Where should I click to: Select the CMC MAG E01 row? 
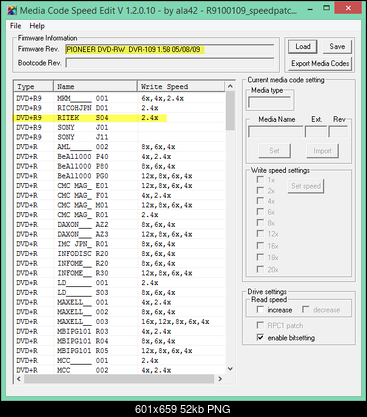[120, 185]
